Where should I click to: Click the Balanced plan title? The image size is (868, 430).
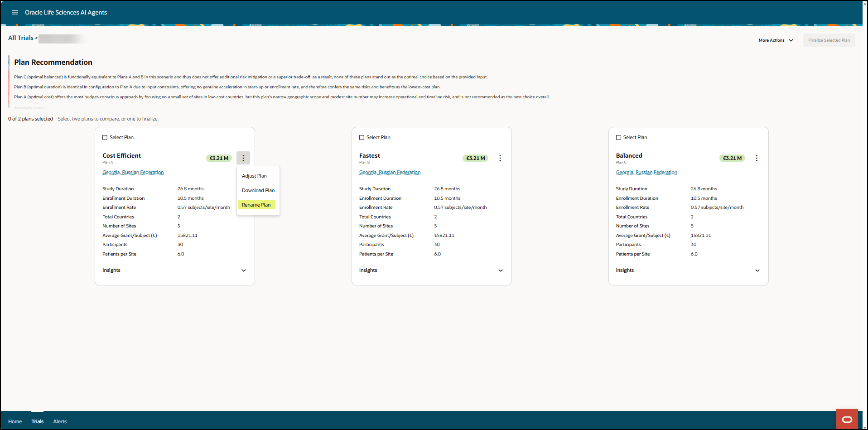pos(629,155)
